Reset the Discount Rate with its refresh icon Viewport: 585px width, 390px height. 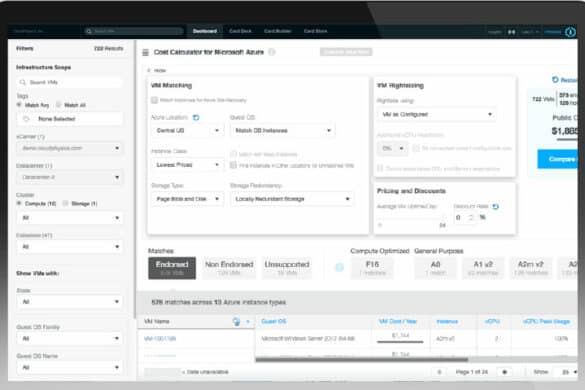(495, 206)
